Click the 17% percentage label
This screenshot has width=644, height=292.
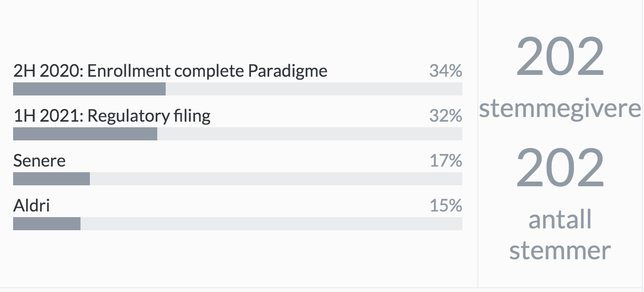click(x=446, y=161)
